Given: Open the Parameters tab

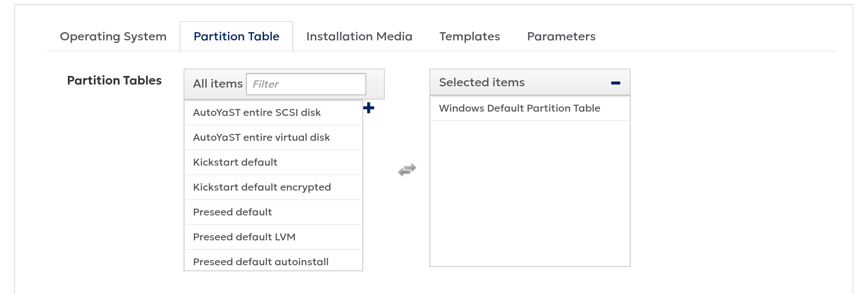Looking at the screenshot, I should point(561,36).
